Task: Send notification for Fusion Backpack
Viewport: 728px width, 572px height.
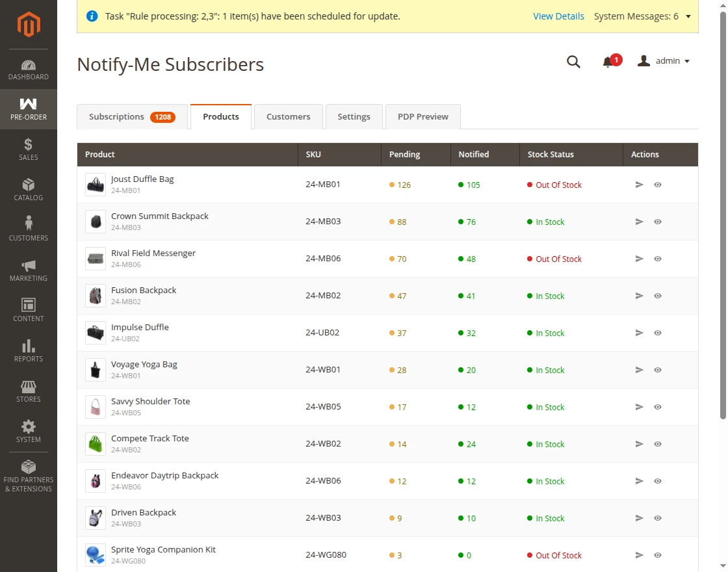Action: (640, 296)
